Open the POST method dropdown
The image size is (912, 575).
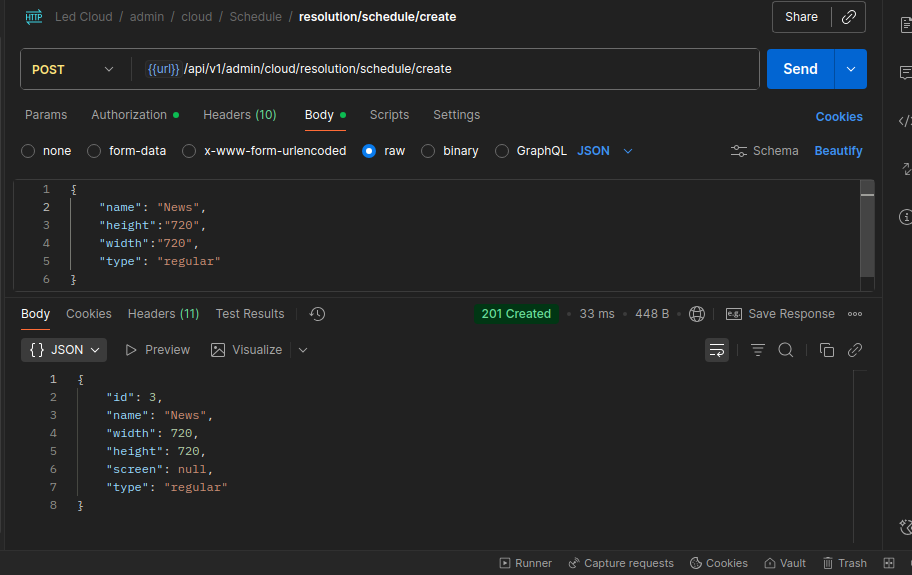[x=74, y=69]
